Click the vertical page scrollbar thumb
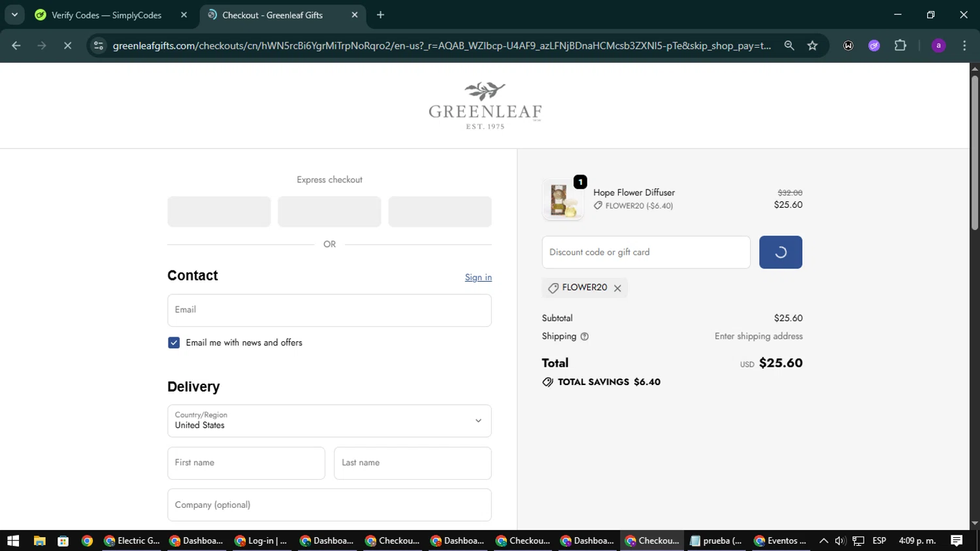Viewport: 980px width, 551px height. (975, 152)
